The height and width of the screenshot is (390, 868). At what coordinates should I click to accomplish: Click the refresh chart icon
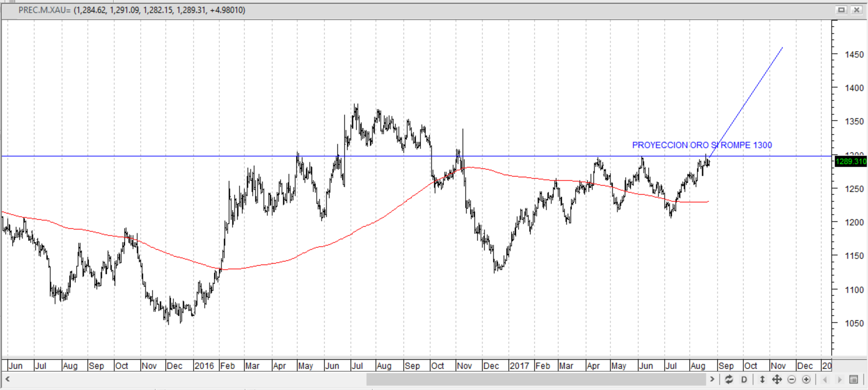[x=729, y=379]
